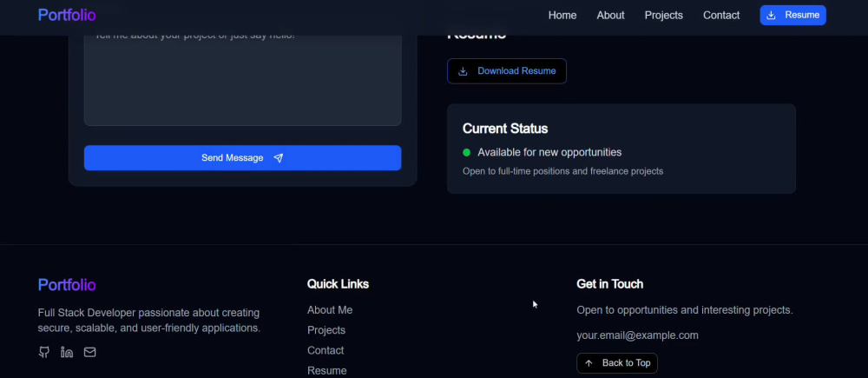
Task: Open About in the navigation bar
Action: click(x=610, y=16)
